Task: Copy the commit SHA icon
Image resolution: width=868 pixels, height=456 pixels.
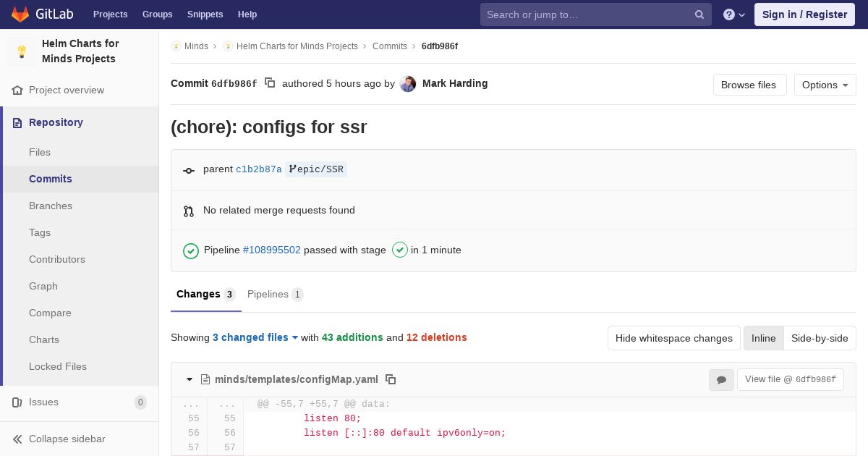Action: (x=270, y=83)
